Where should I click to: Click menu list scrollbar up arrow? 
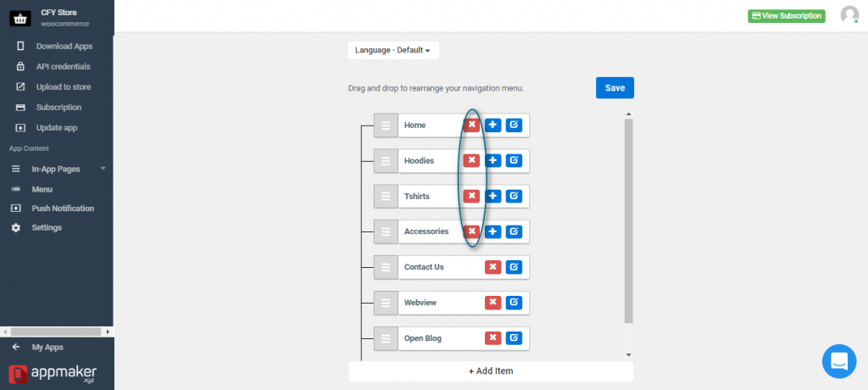click(628, 114)
